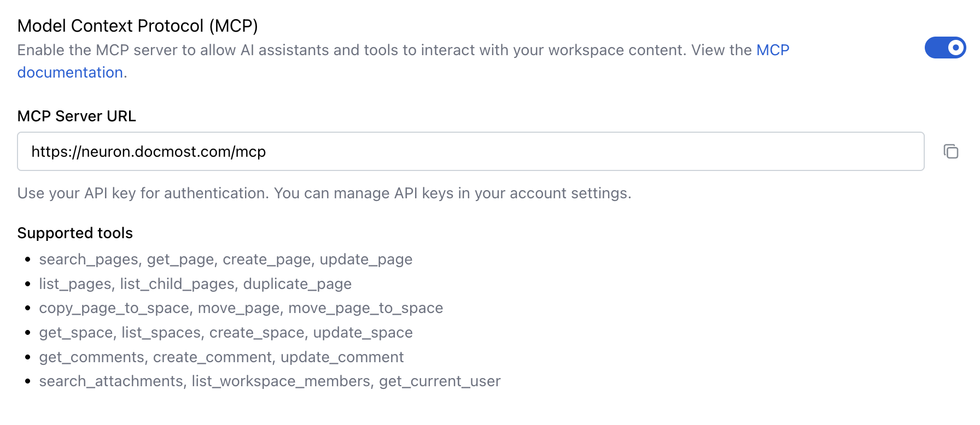Click 'get_comments' in the tools list
The height and width of the screenshot is (425, 980).
point(91,357)
